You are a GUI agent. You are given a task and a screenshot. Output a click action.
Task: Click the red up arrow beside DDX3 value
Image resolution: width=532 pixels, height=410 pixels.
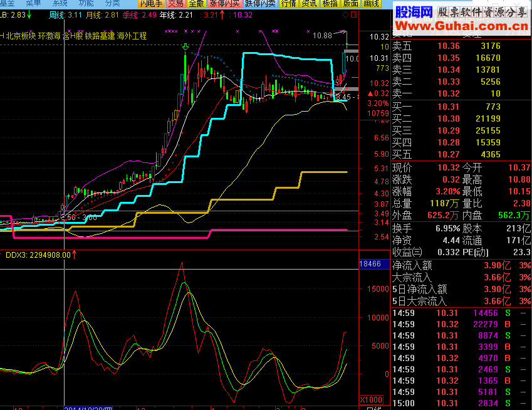[75, 255]
